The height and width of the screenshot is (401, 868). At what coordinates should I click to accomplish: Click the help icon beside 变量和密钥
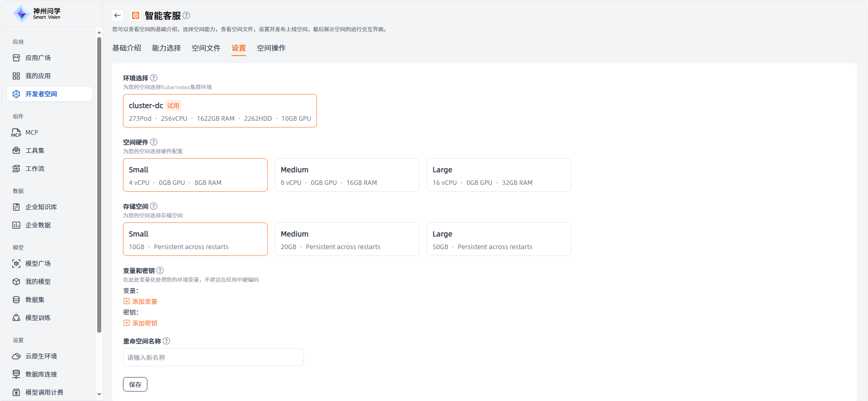(x=160, y=270)
